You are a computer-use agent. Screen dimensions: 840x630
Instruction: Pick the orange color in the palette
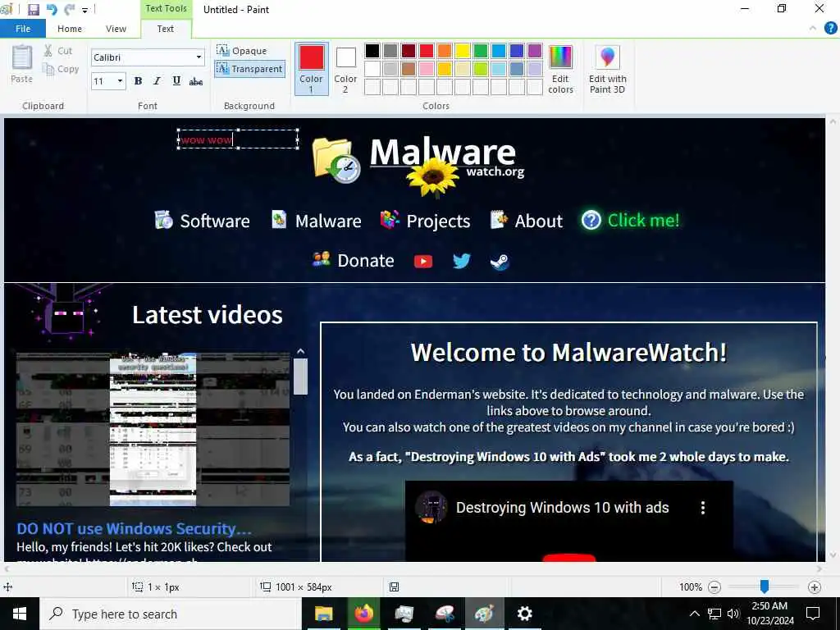(x=445, y=51)
